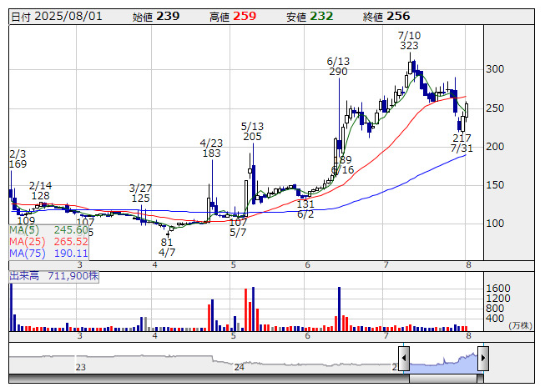
Task: Click the horizontal scrollbar thumb at the bottom
Action: (x=443, y=379)
